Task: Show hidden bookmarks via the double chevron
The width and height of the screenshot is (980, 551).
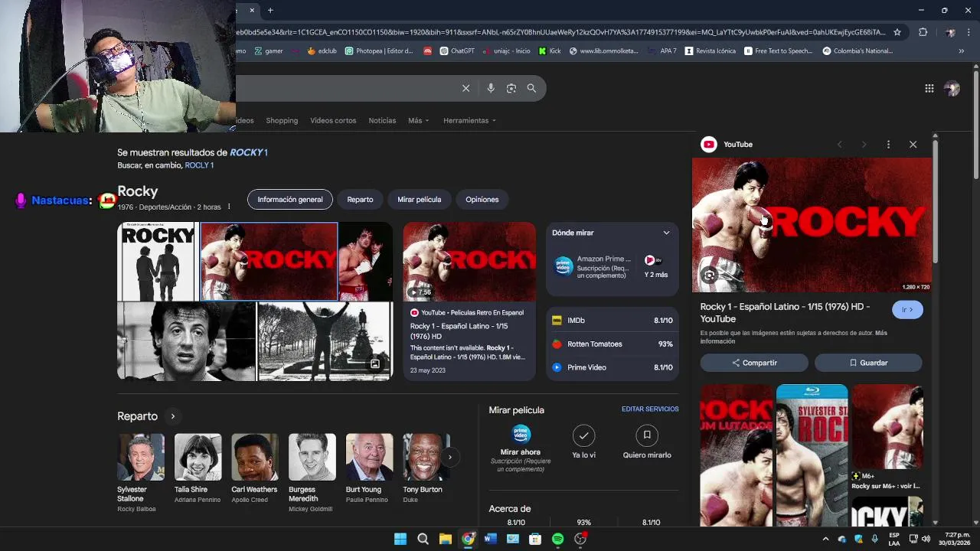Action: coord(962,51)
